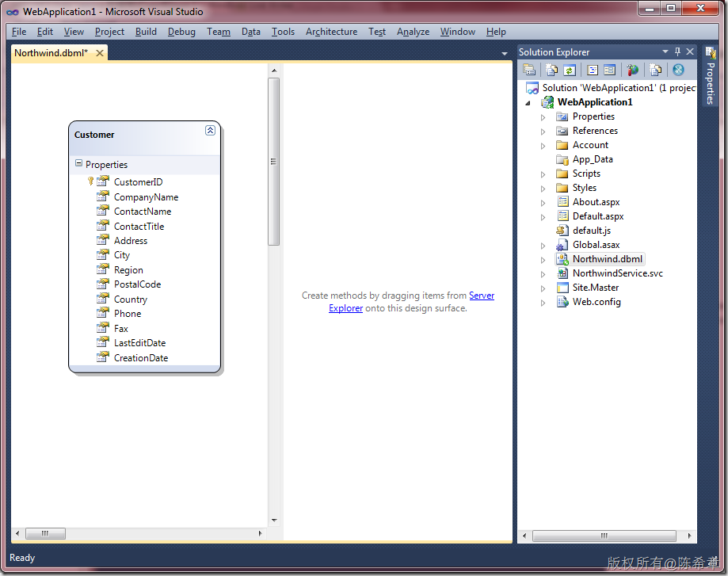Click the Solution Explorer horizontal scrollbar thumb
Viewport: 728px width, 576px height.
(604, 536)
